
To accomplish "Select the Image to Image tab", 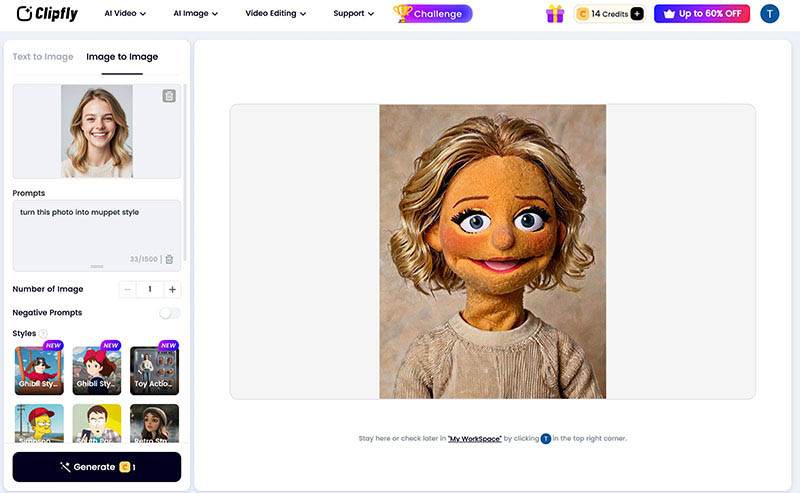I will tap(122, 57).
